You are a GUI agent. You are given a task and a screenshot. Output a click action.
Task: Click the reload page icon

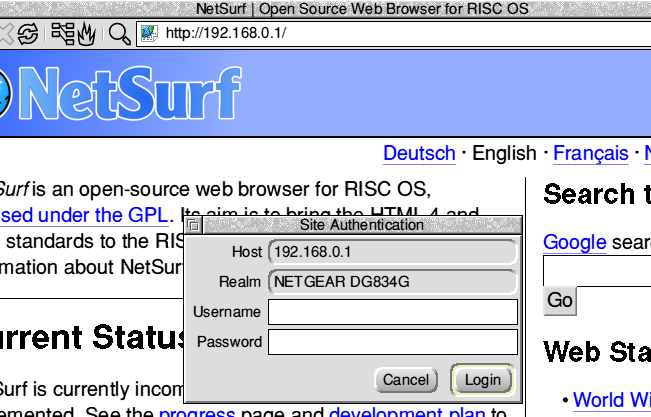click(28, 33)
